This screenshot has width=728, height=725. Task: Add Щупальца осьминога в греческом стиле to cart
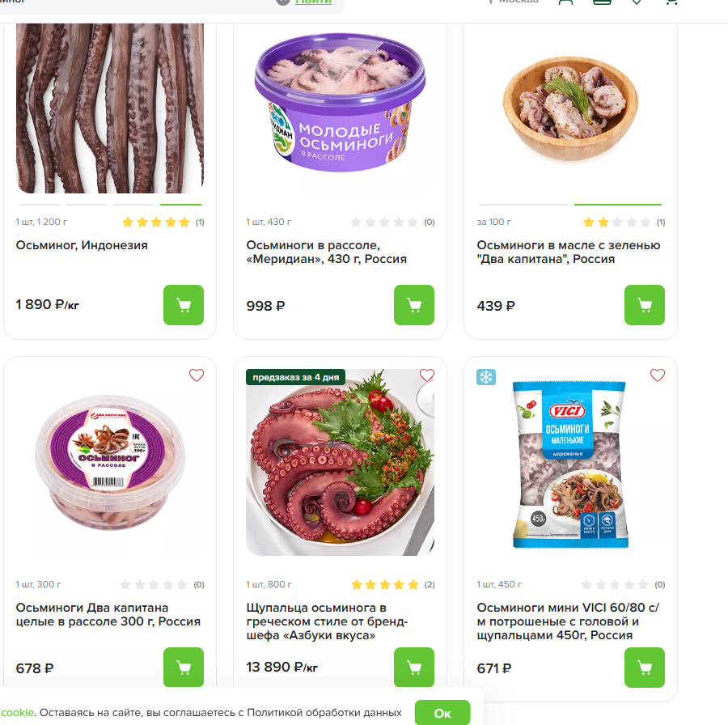pyautogui.click(x=413, y=667)
